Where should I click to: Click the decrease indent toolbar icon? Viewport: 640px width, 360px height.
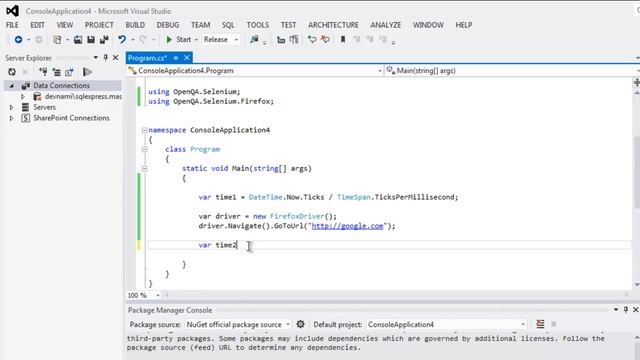281,40
